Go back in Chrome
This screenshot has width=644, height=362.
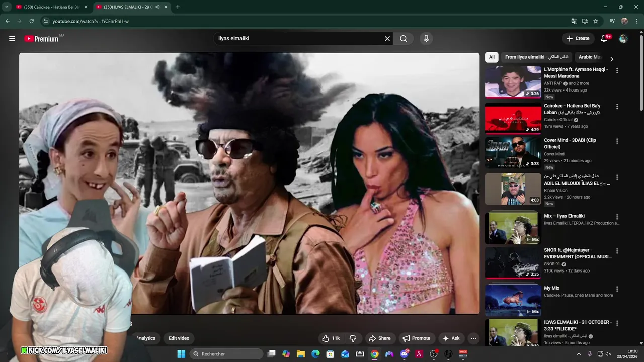pos(7,21)
